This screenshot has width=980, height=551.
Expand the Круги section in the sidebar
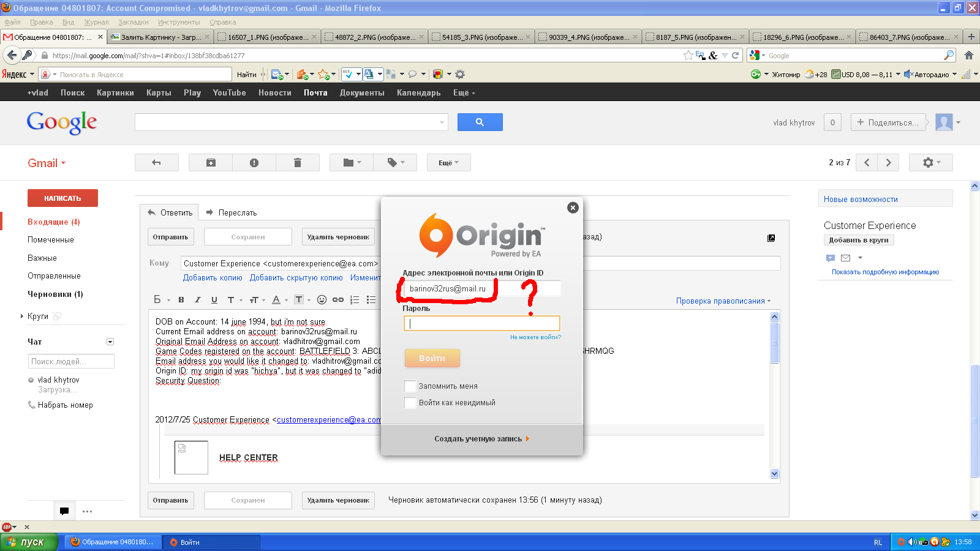pyautogui.click(x=22, y=317)
